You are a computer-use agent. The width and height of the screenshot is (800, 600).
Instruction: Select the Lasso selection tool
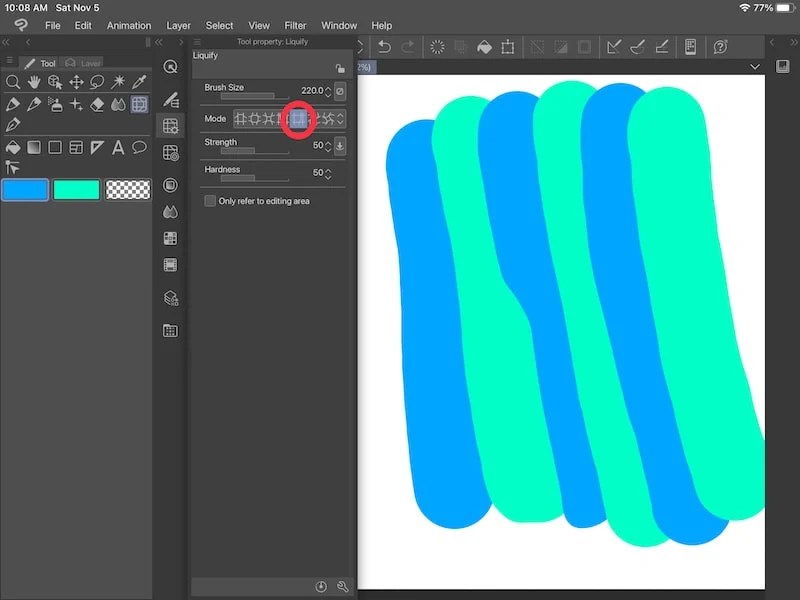point(97,83)
